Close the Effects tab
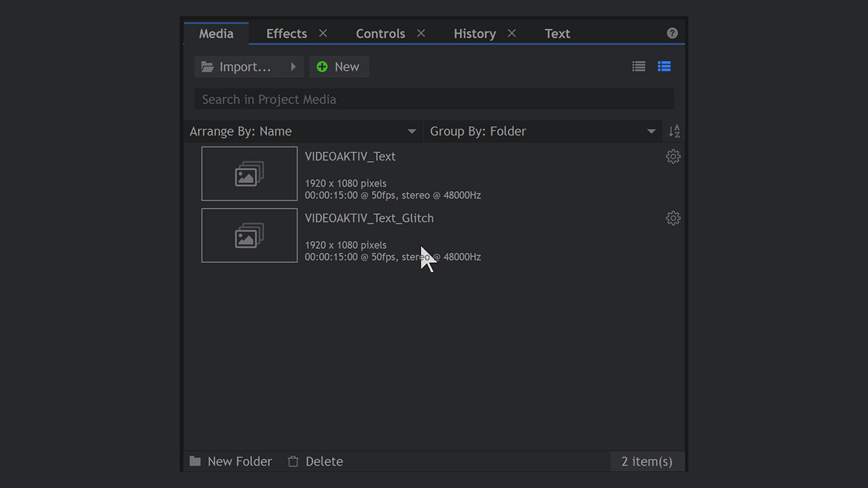This screenshot has height=488, width=868. 323,33
